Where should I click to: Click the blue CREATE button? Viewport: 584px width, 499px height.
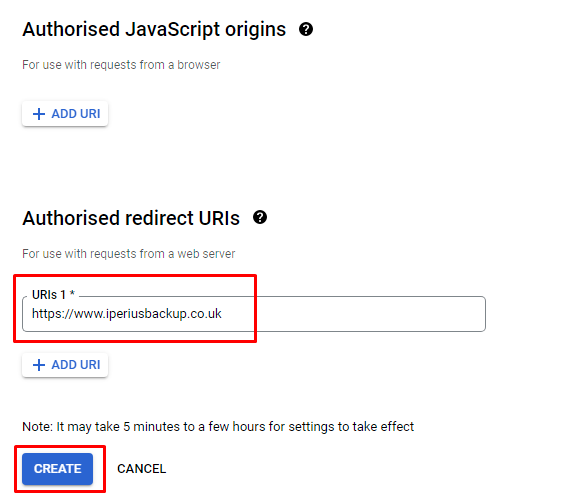click(57, 469)
